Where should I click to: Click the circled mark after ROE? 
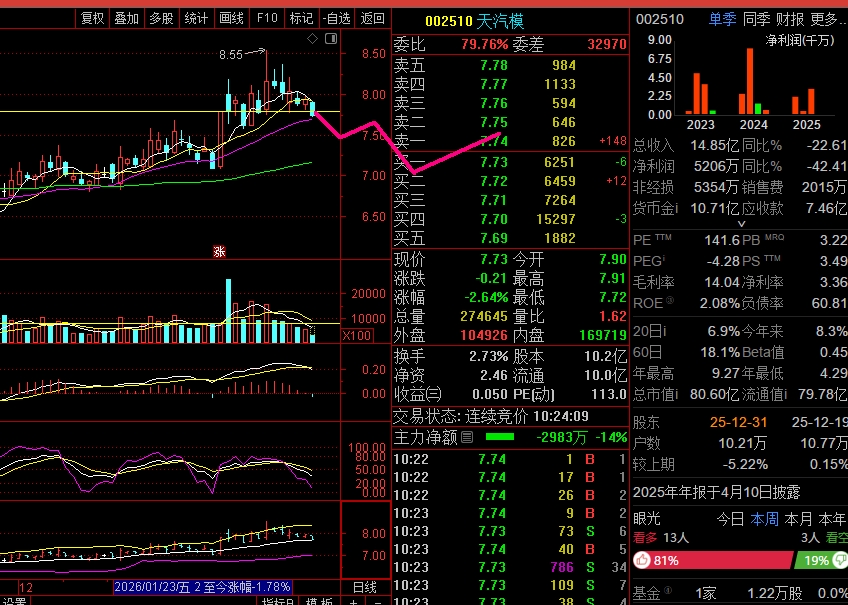pyautogui.click(x=670, y=300)
